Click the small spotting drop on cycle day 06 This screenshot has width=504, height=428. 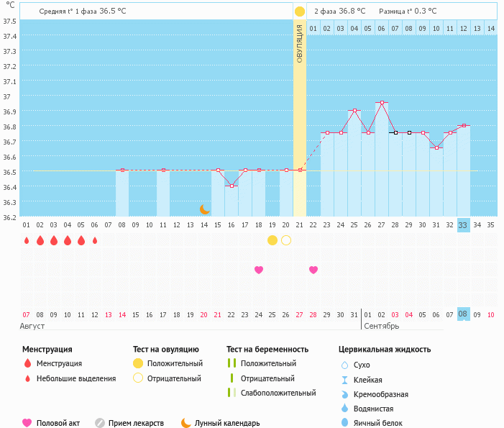[x=95, y=240]
